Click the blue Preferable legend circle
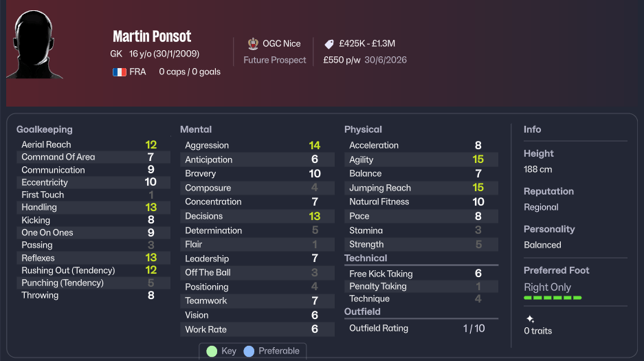Screen dimensions: 644x361 pyautogui.click(x=249, y=351)
